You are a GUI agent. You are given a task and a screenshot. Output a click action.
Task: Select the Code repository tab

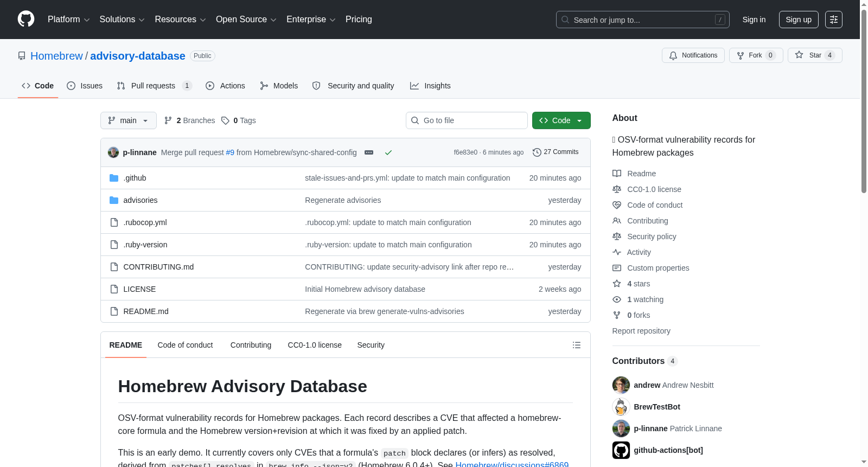(x=38, y=86)
